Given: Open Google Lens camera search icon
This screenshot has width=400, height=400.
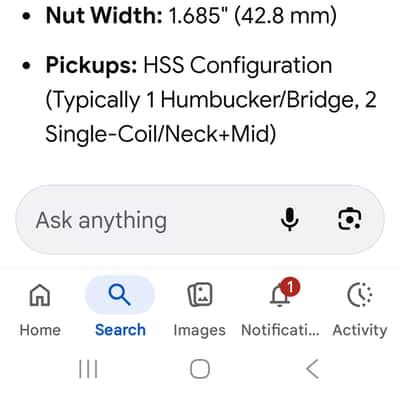Looking at the screenshot, I should (x=349, y=219).
